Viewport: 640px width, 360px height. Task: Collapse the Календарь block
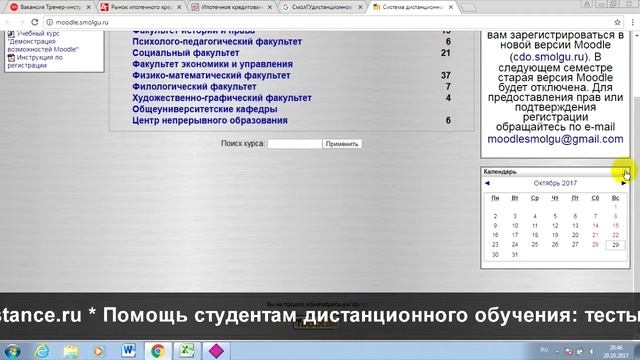(x=625, y=171)
